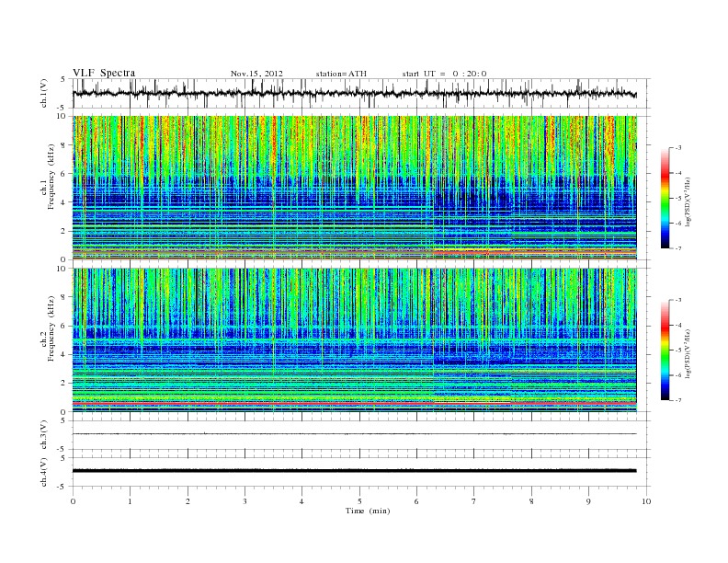Click the 'station=ATH' header label
The width and height of the screenshot is (728, 563).
click(341, 74)
